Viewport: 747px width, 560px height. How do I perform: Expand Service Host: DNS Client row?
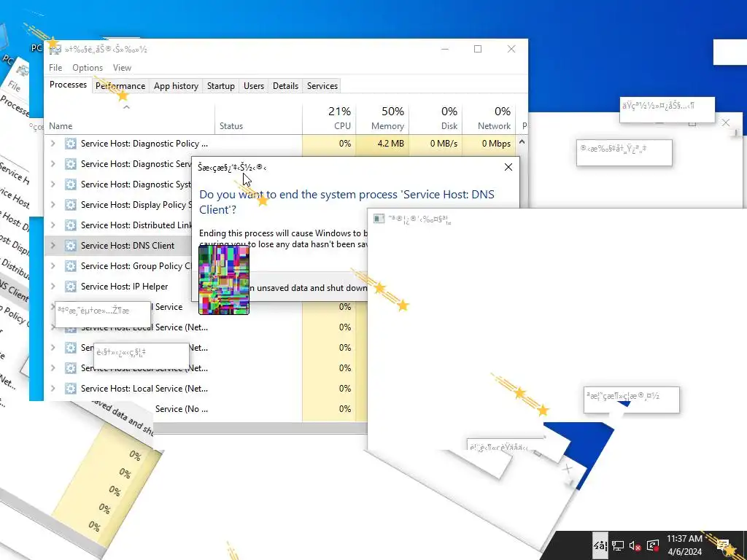53,246
